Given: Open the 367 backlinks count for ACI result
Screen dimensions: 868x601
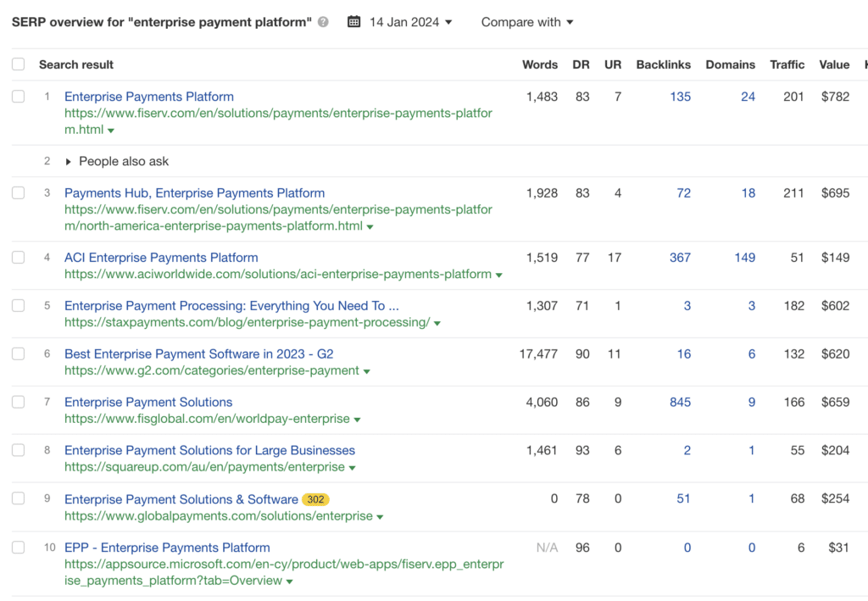Looking at the screenshot, I should pyautogui.click(x=680, y=258).
